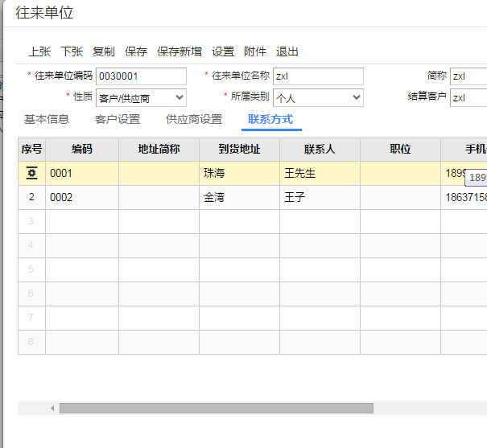Select the cell with code 0001
The image size is (487, 448).
click(82, 173)
